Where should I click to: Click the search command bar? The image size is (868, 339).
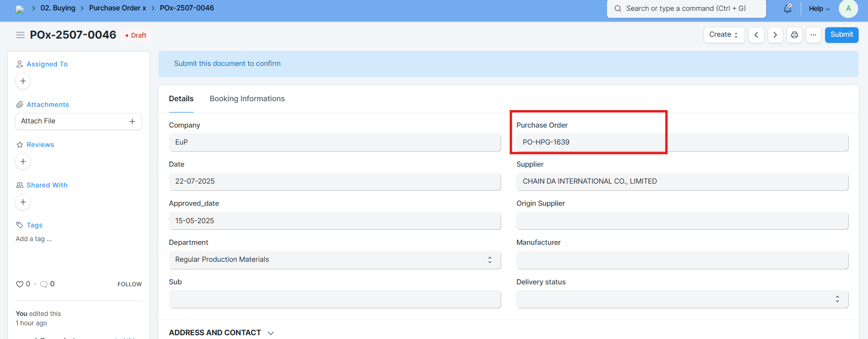686,8
